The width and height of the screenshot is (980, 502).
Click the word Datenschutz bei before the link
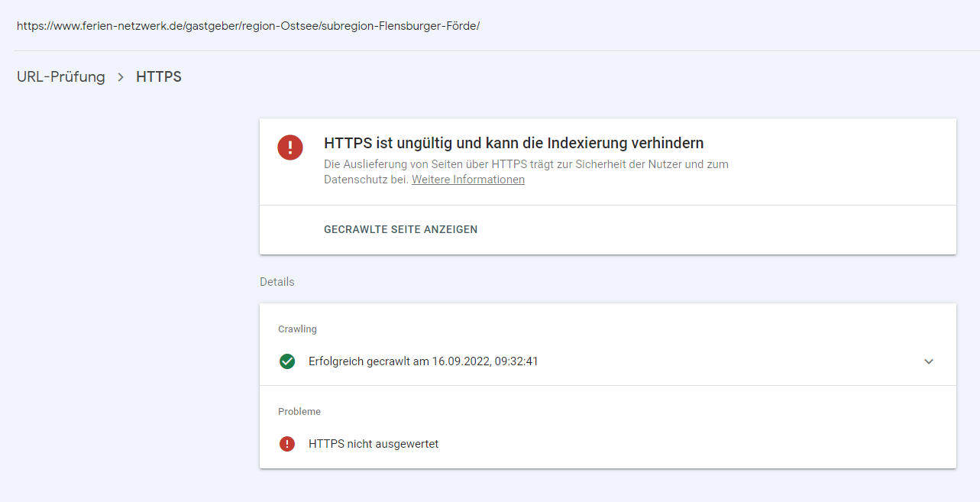(x=366, y=180)
